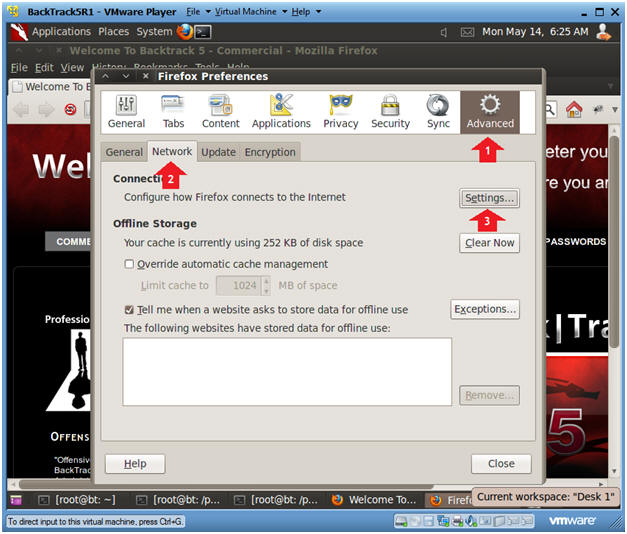The height and width of the screenshot is (534, 627).
Task: Click Firefox home button in toolbar
Action: 574,109
